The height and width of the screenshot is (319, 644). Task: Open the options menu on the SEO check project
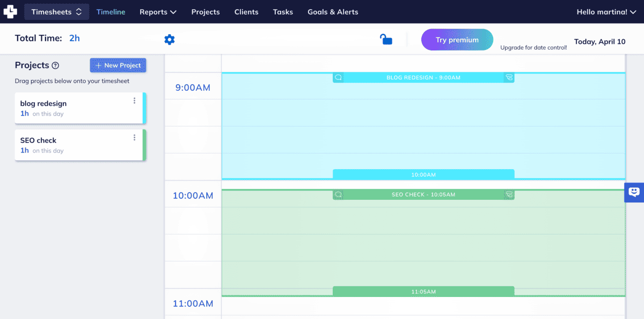pyautogui.click(x=134, y=137)
